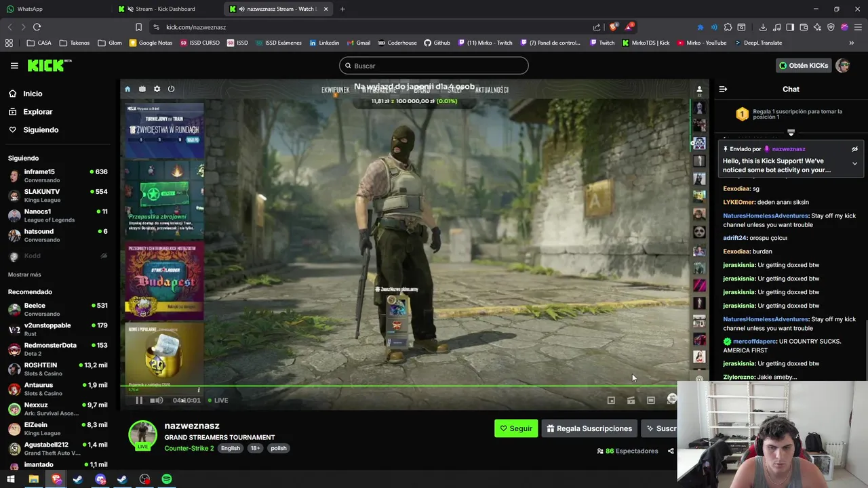Open Siguiendo in sidebar
Viewport: 868px width, 488px height.
41,129
